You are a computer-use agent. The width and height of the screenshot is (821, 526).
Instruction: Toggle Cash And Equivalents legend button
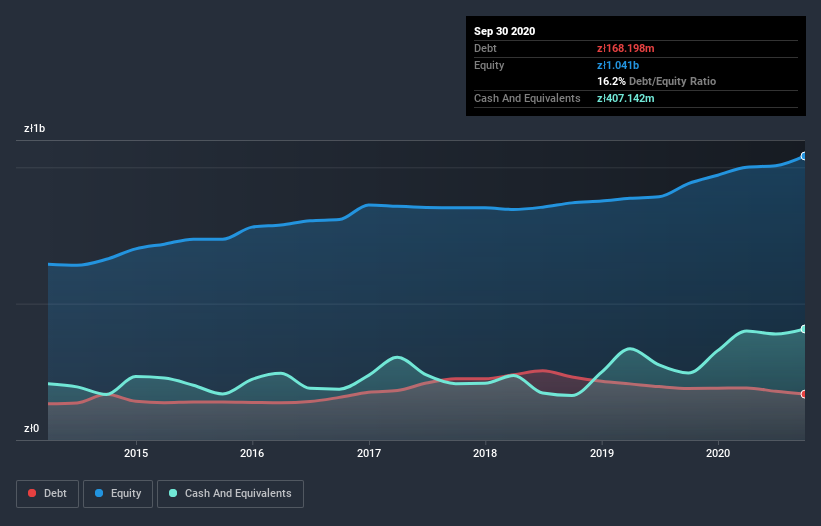pos(230,494)
